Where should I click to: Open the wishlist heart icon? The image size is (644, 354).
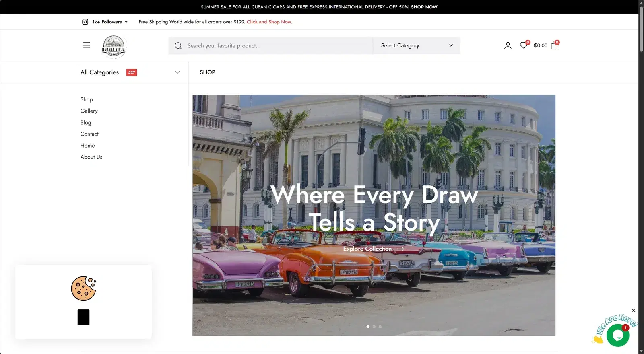tap(524, 45)
